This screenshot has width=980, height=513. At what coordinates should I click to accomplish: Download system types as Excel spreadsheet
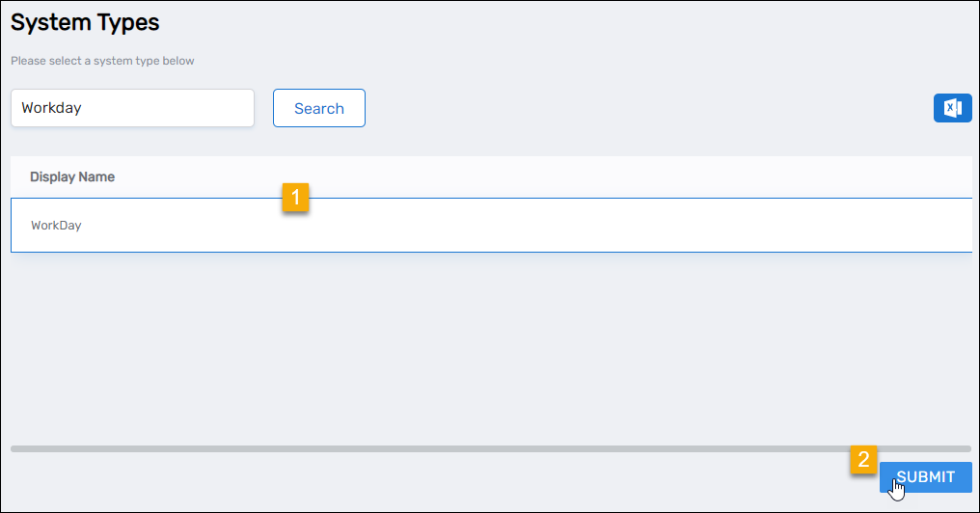click(952, 108)
